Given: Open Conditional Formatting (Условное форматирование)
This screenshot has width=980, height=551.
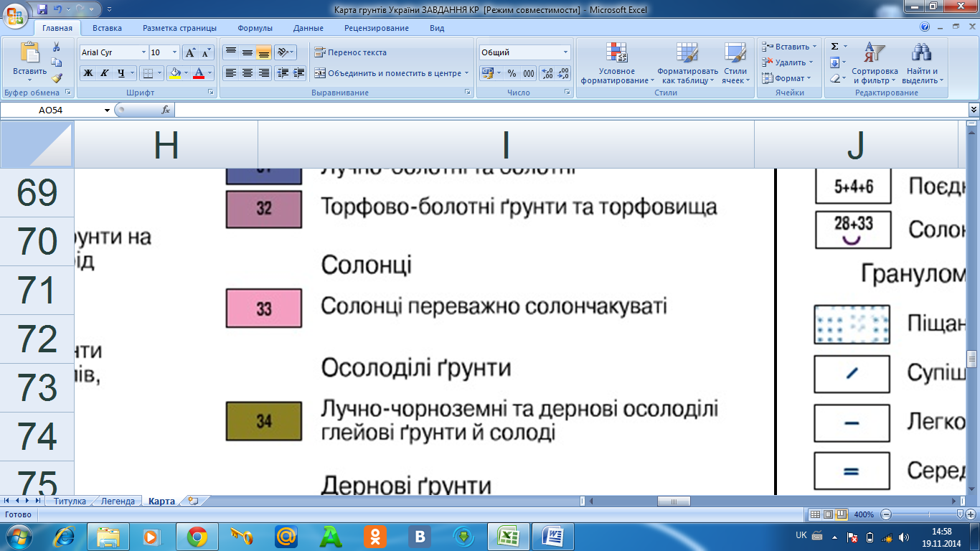Looking at the screenshot, I should click(617, 63).
